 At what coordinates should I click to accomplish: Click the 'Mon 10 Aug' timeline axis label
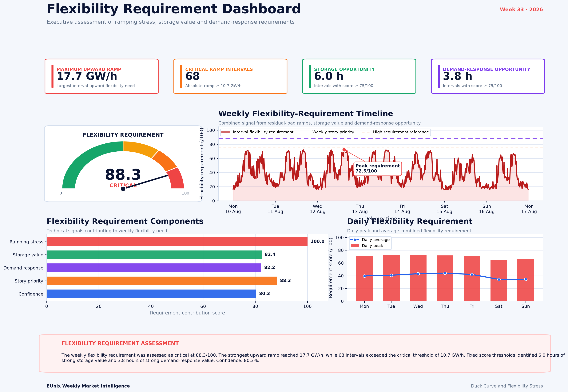click(x=233, y=209)
